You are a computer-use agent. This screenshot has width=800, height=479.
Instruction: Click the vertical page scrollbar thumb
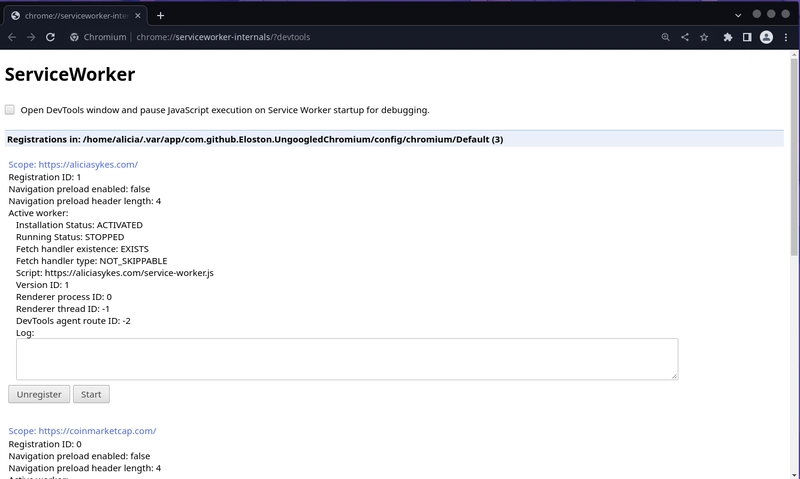point(794,157)
